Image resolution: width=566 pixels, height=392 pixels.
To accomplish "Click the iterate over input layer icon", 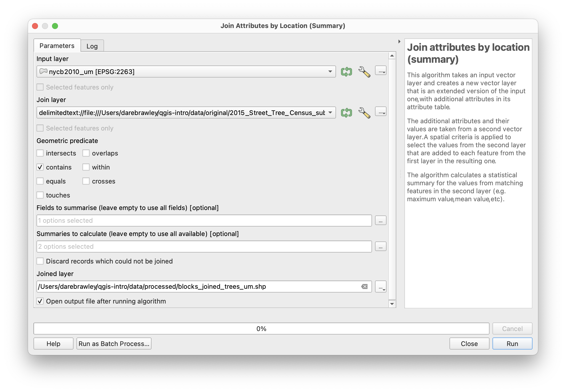I will pos(346,72).
